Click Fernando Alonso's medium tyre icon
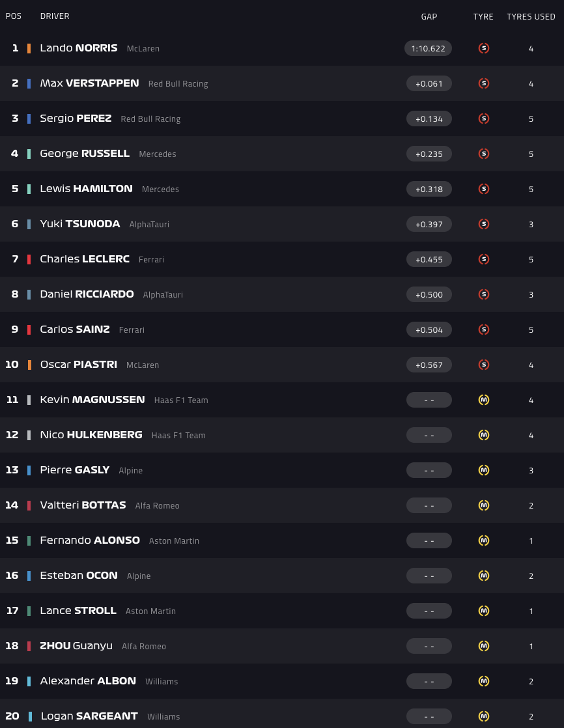 click(x=483, y=540)
